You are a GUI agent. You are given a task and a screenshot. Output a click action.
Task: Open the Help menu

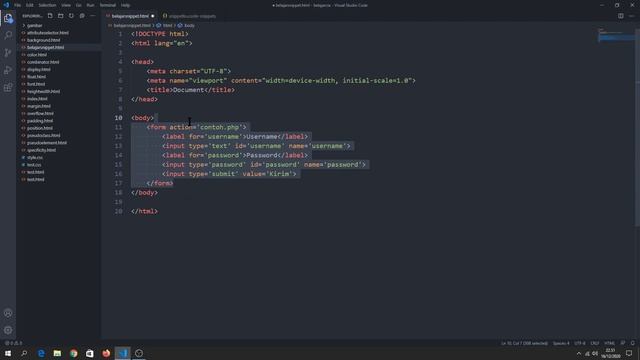click(x=125, y=5)
